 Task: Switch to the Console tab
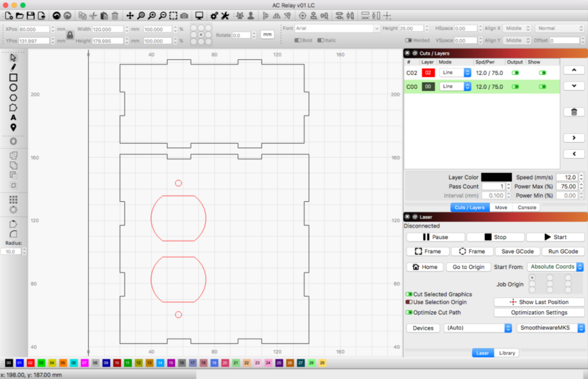(x=526, y=207)
